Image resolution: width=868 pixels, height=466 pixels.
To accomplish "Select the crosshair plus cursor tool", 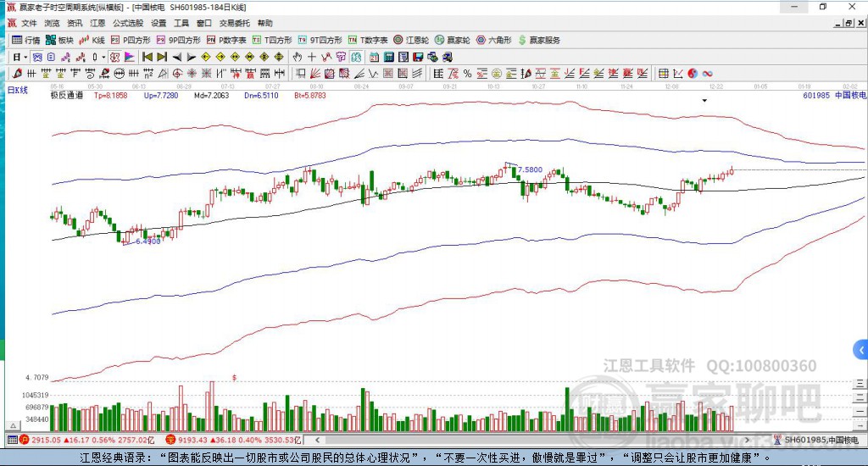I will [312, 57].
